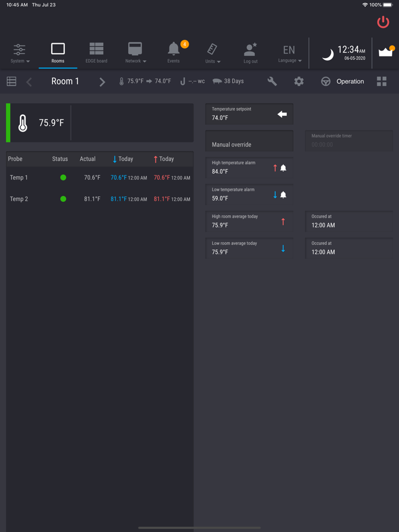Click the blue-arrow low Today column header

[123, 159]
